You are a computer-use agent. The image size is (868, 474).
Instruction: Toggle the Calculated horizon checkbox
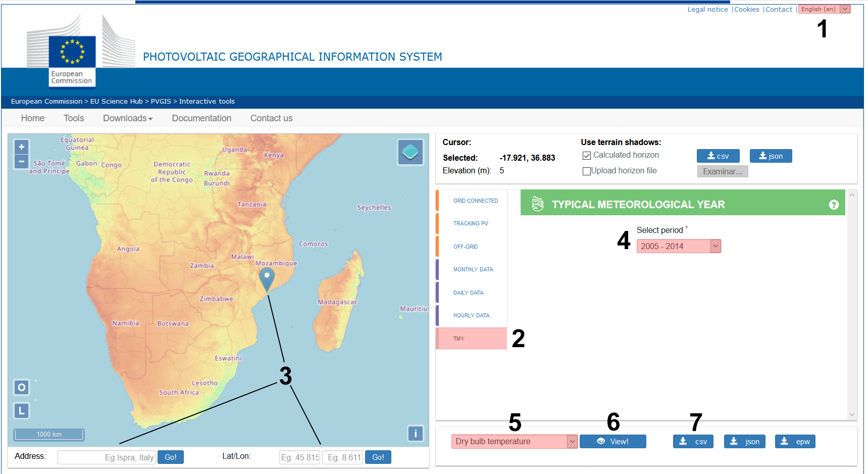tap(586, 156)
